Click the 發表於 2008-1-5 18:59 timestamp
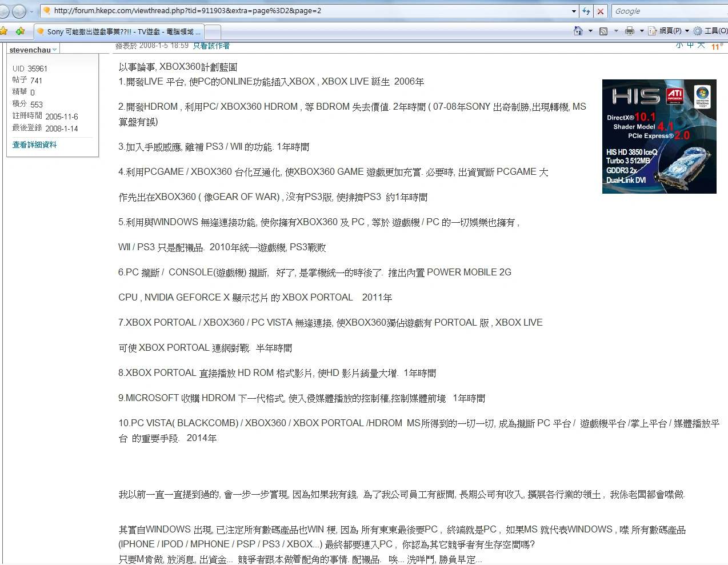Screen dimensions: 728x565 152,45
